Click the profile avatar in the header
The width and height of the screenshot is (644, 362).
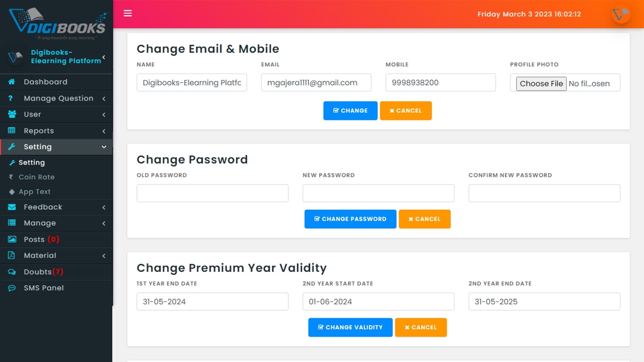(621, 14)
